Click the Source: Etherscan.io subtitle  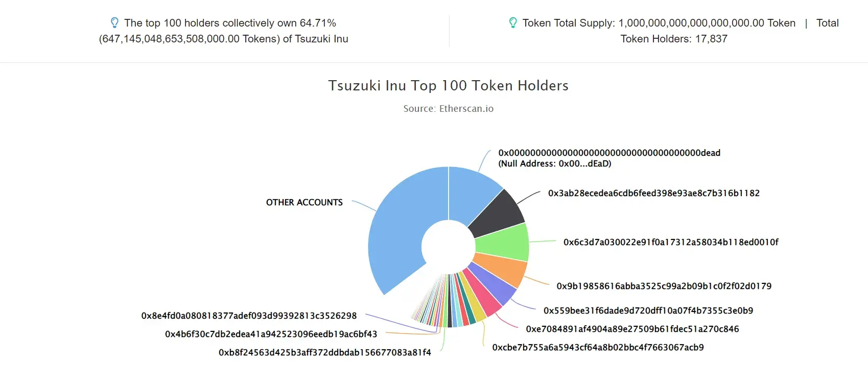tap(449, 108)
